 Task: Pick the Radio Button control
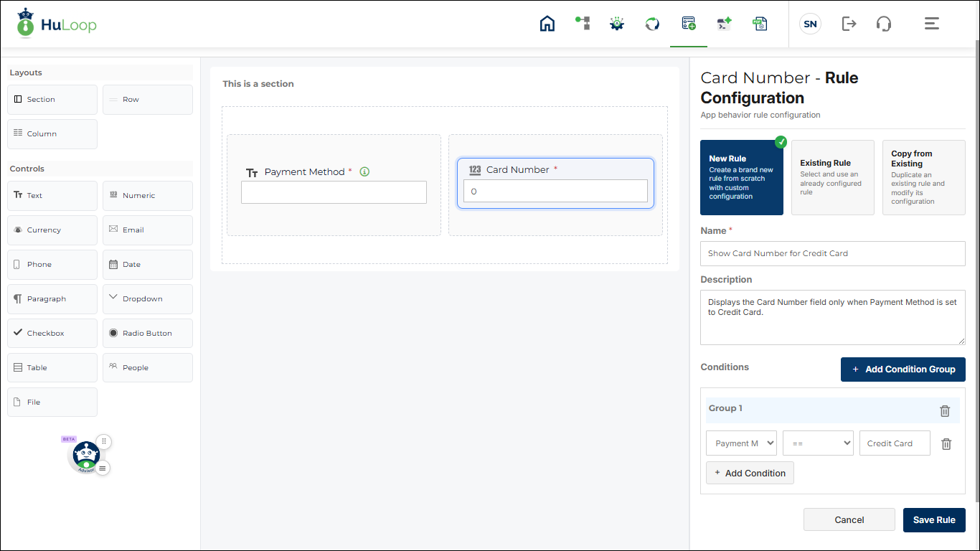(x=148, y=334)
